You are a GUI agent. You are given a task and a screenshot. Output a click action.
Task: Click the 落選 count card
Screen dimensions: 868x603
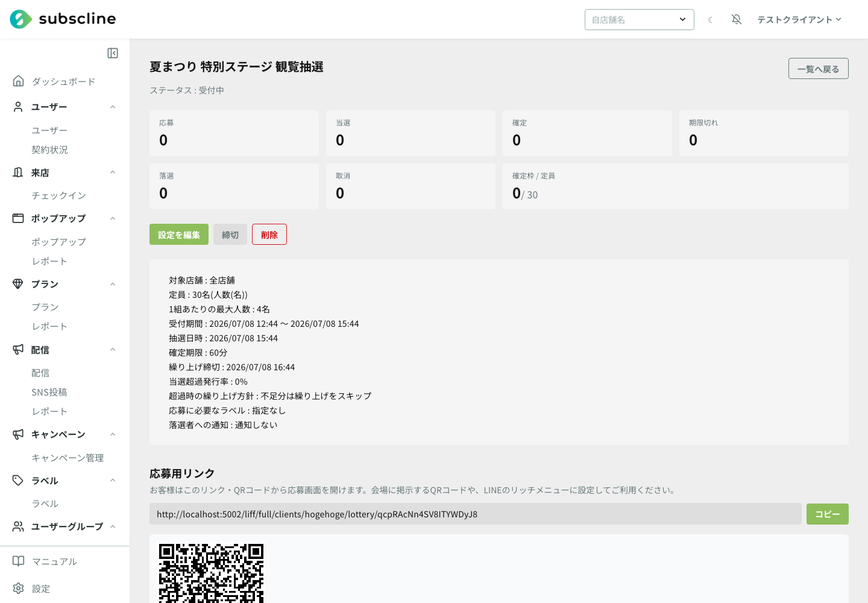pyautogui.click(x=234, y=186)
